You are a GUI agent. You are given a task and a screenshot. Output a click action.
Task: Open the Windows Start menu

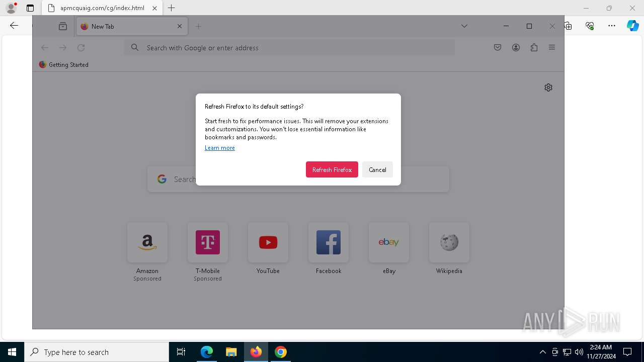12,352
